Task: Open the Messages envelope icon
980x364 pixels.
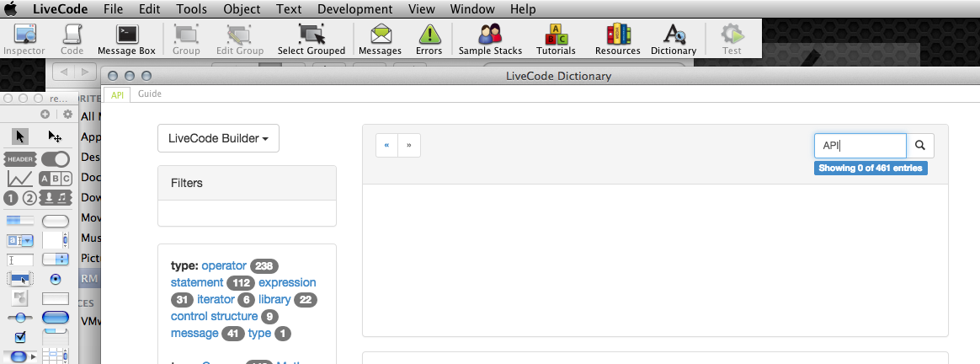Action: pos(380,40)
